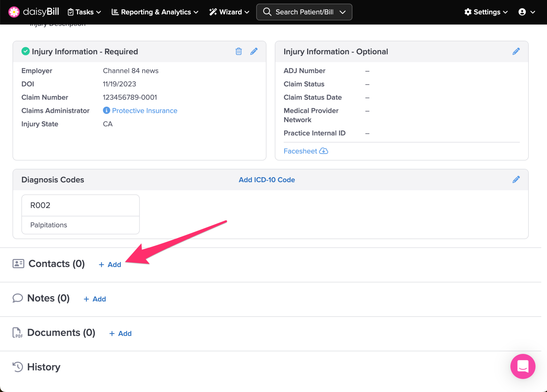Open the Reporting & Analytics menu

(x=155, y=12)
